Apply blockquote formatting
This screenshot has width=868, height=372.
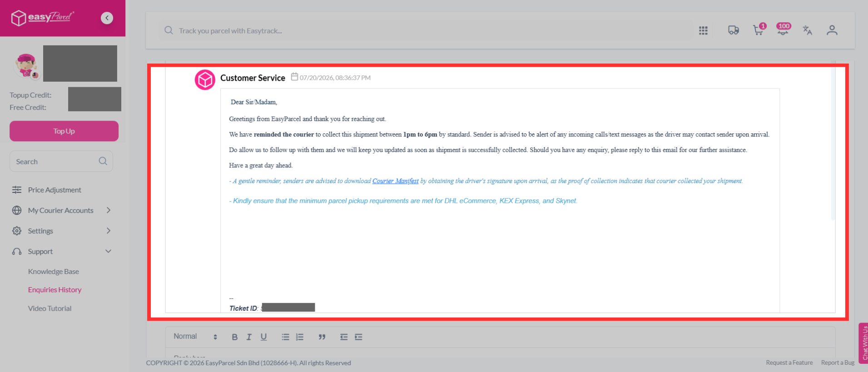[x=322, y=337]
